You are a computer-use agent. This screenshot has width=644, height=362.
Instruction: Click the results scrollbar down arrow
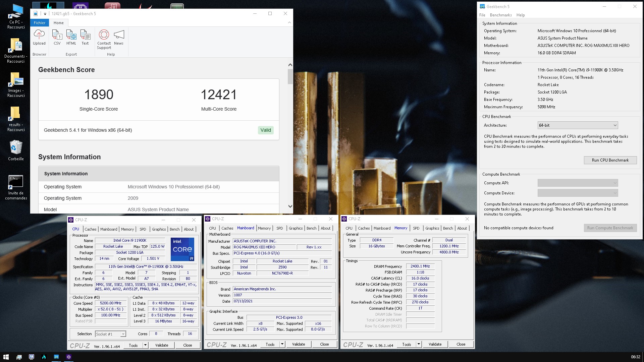click(x=290, y=206)
